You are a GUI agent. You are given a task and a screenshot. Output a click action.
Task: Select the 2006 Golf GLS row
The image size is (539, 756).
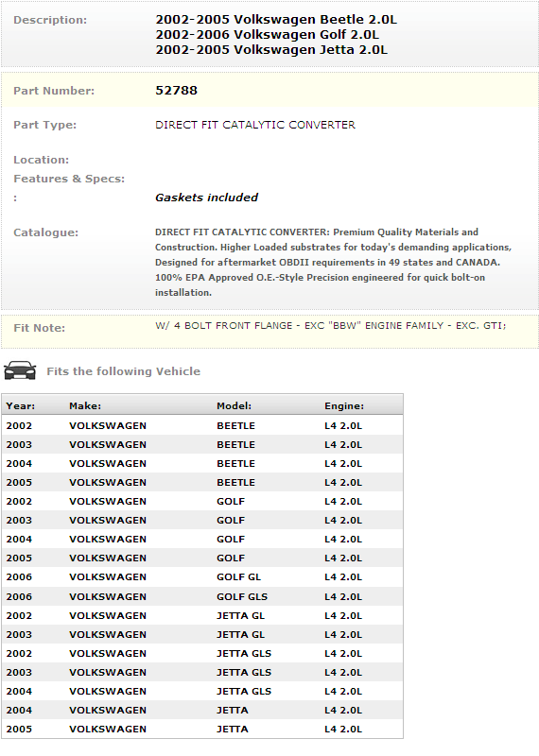tap(202, 596)
